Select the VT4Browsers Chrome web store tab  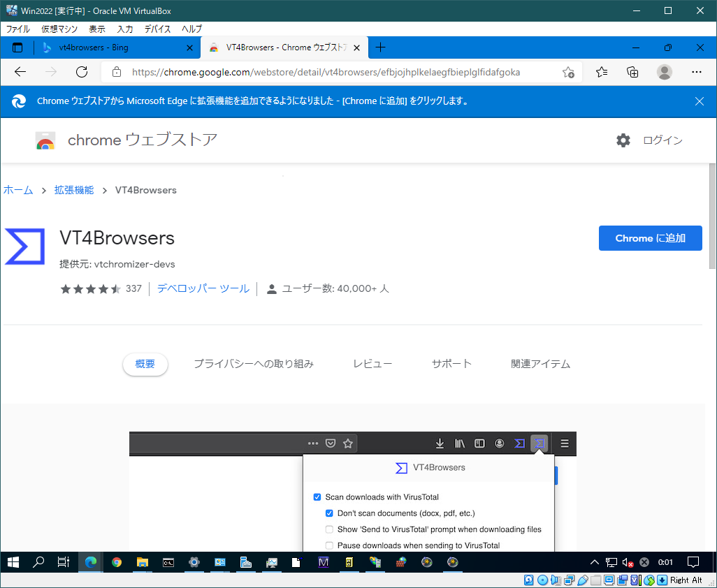coord(284,47)
